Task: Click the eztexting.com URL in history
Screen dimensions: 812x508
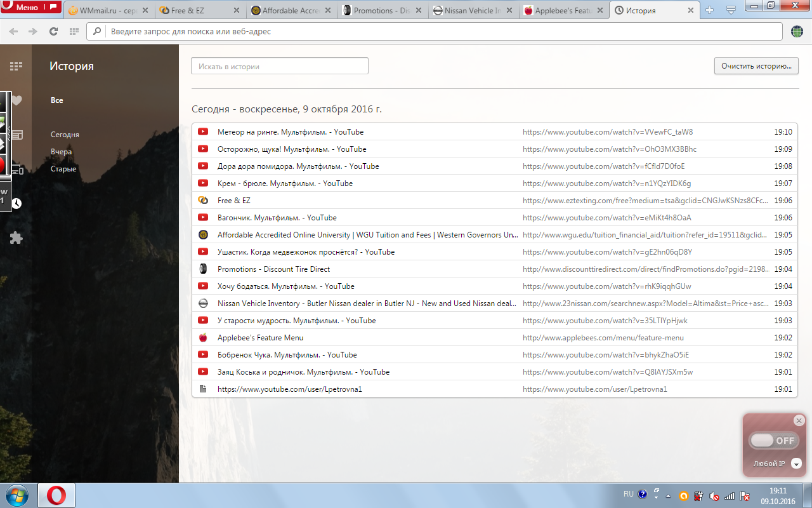Action: (646, 201)
